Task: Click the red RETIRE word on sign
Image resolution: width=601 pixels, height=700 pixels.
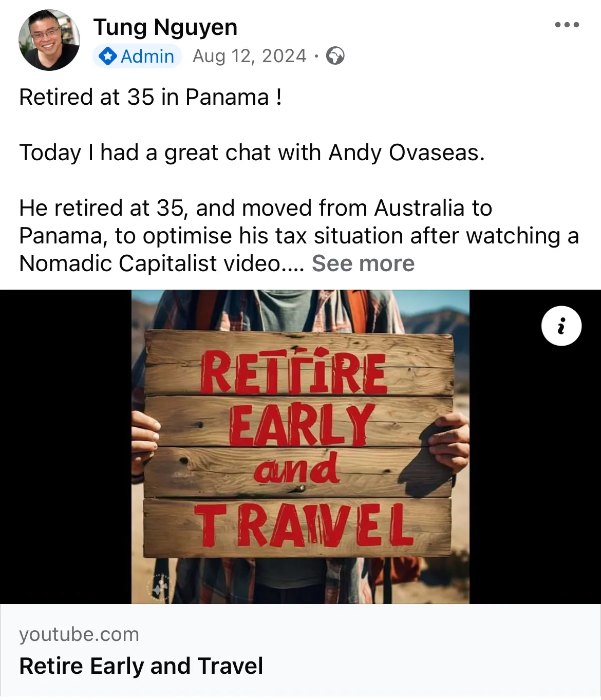Action: (293, 372)
